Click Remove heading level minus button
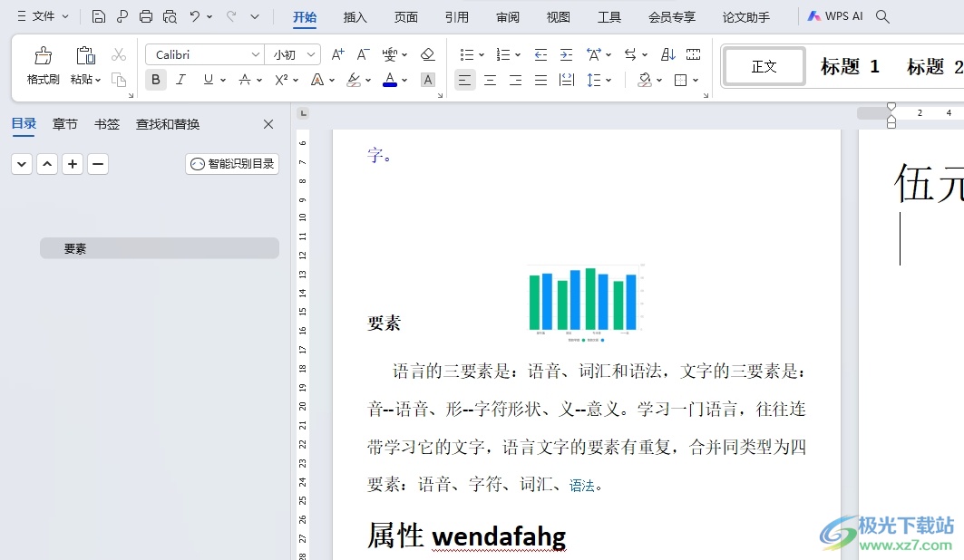Viewport: 964px width, 560px height. (x=98, y=164)
